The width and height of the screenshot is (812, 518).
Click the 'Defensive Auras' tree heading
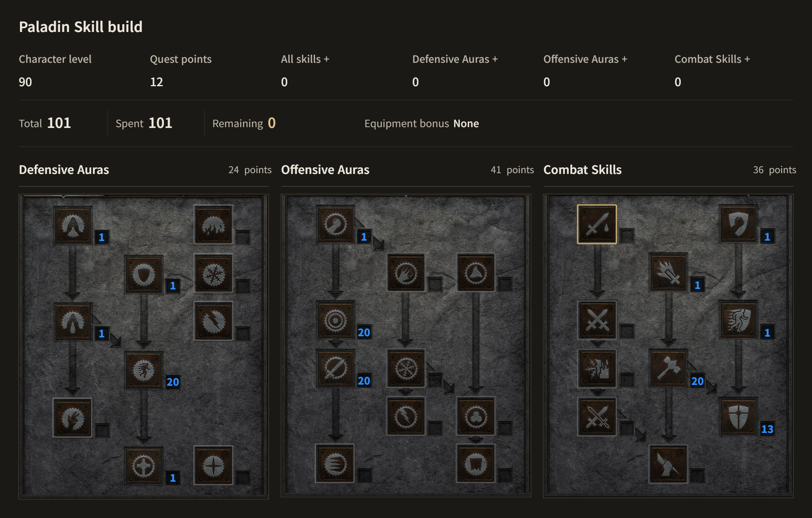coord(64,170)
